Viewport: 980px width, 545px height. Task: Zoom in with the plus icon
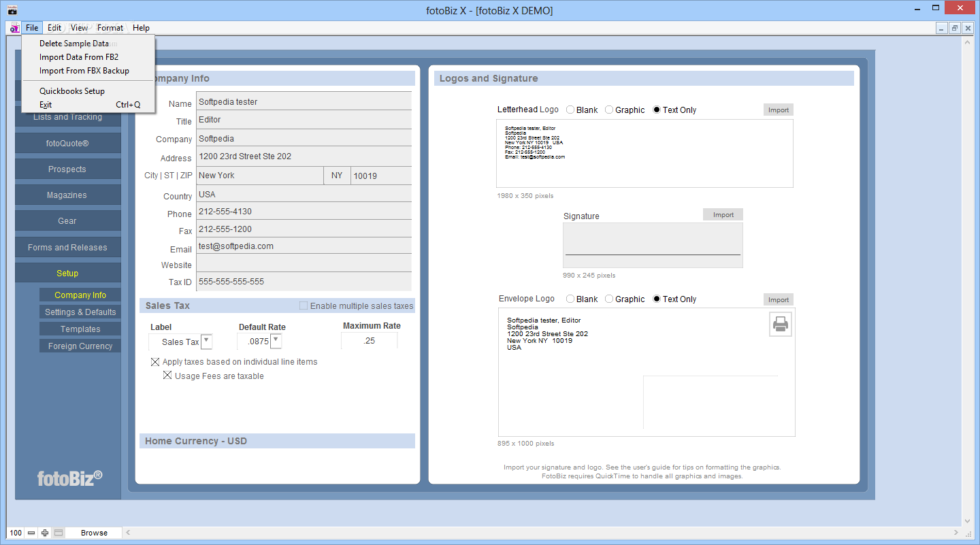[x=45, y=533]
